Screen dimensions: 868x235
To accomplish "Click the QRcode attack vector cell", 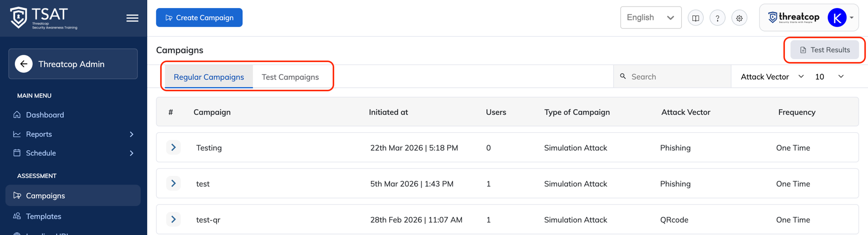I will click(x=674, y=220).
